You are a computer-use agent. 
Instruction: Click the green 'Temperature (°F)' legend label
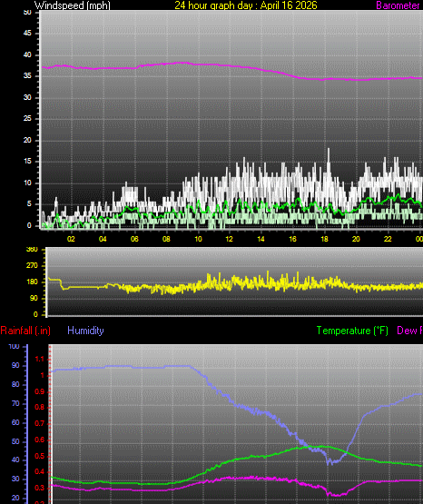pos(352,331)
